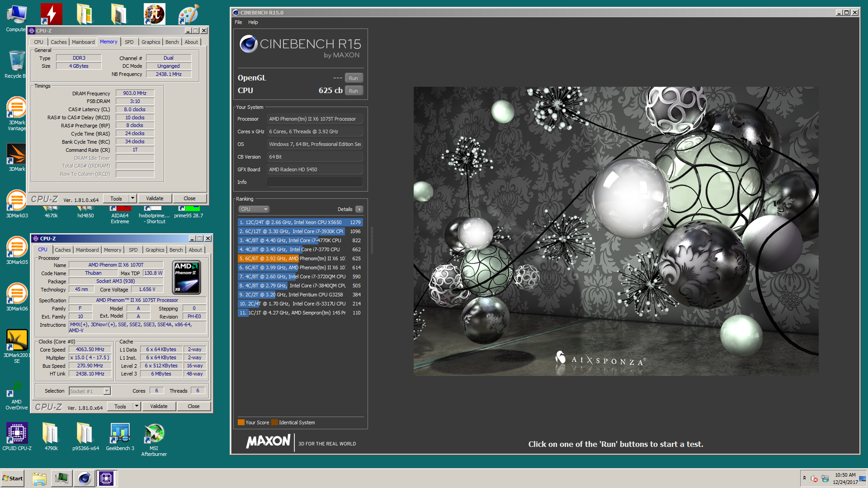
Task: Click Validate in upper CPU-Z window
Action: [x=155, y=198]
